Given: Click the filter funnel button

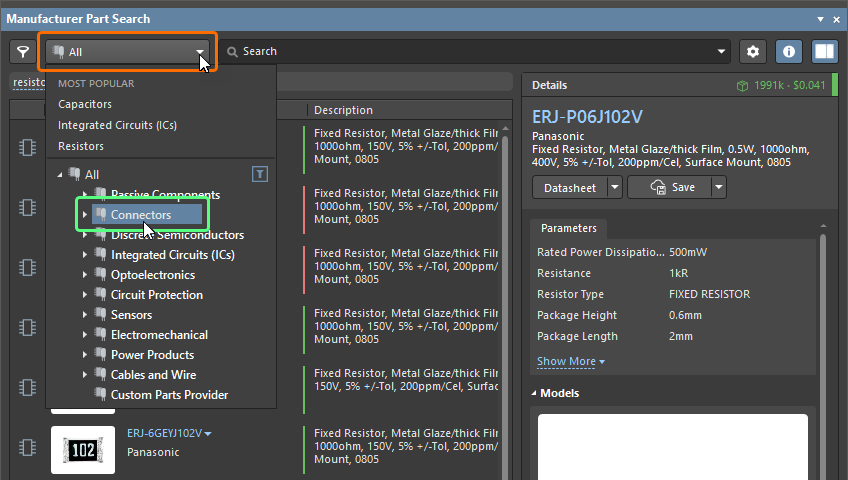Looking at the screenshot, I should tap(23, 52).
